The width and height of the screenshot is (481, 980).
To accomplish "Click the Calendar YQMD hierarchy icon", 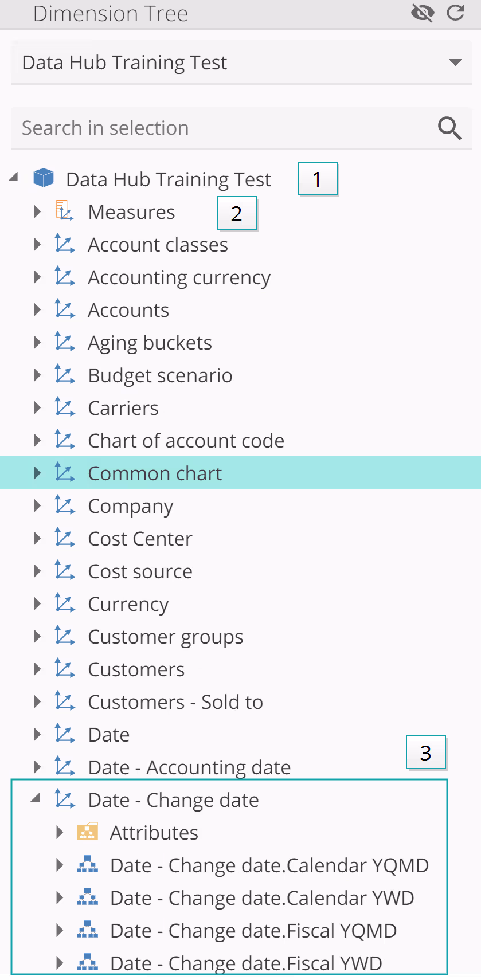I will (87, 865).
